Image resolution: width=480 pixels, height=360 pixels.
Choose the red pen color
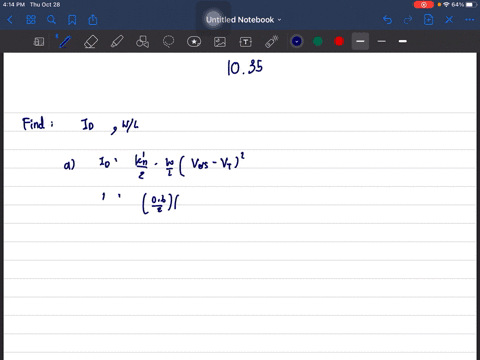[339, 41]
